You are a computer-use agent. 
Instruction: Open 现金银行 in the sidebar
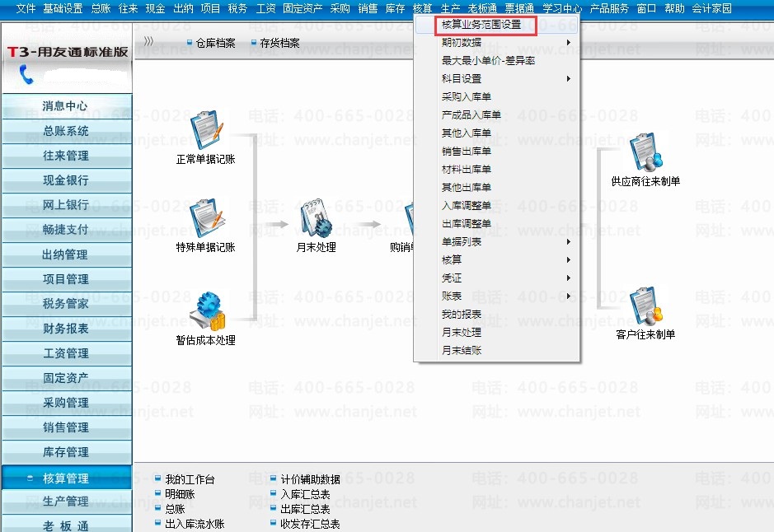(67, 180)
